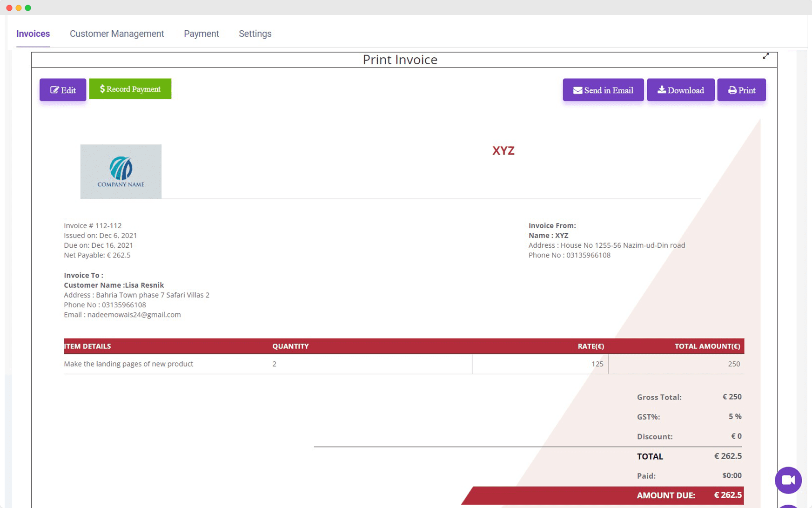Viewport: 812px width, 508px height.
Task: Go to the Settings tab
Action: pos(255,34)
